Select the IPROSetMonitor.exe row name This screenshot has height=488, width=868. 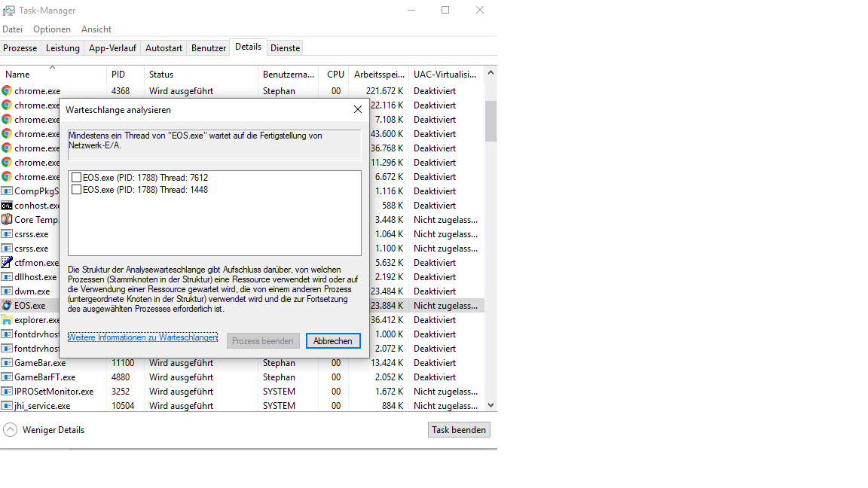[x=53, y=391]
